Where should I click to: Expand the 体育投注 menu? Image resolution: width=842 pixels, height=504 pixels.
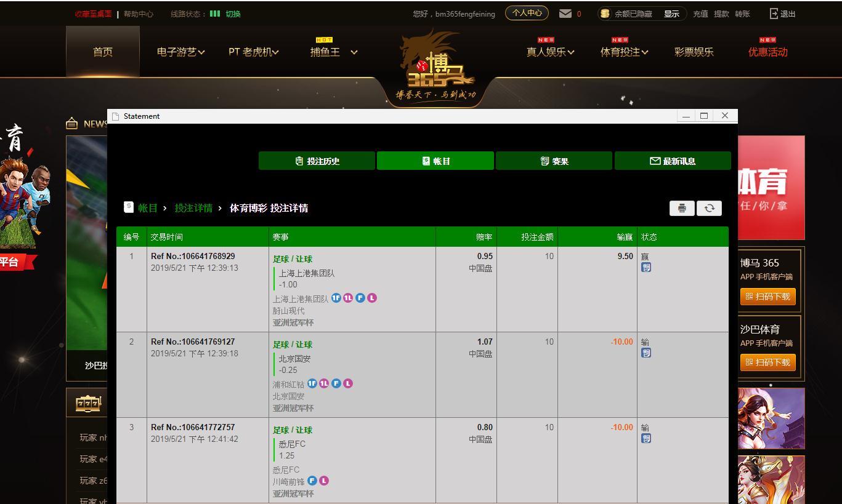tap(625, 52)
